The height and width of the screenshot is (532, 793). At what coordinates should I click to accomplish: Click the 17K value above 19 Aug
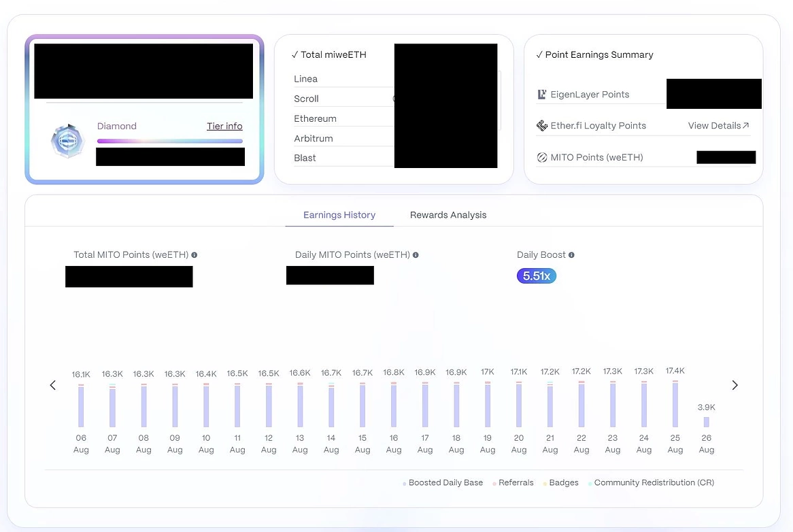(488, 371)
